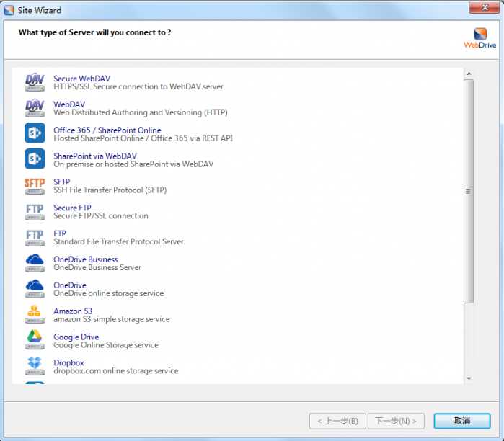Viewport: 504px width, 441px height.
Task: Select Office 365 / SharePoint Online link
Action: [x=107, y=130]
